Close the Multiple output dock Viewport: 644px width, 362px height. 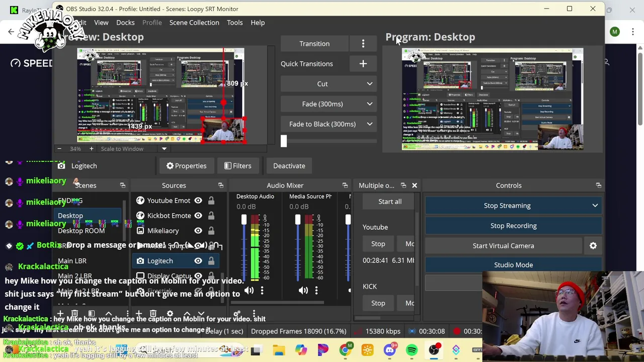[x=414, y=186]
